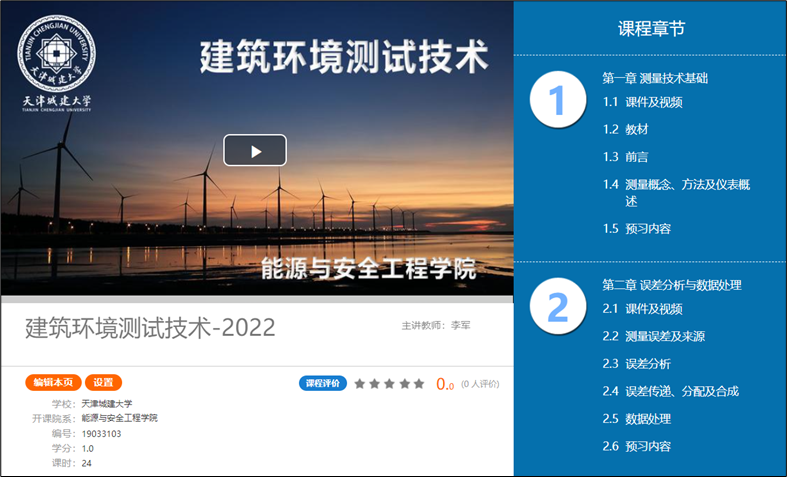Open section 2.1 课件及视频
Image resolution: width=787 pixels, height=477 pixels.
point(642,309)
